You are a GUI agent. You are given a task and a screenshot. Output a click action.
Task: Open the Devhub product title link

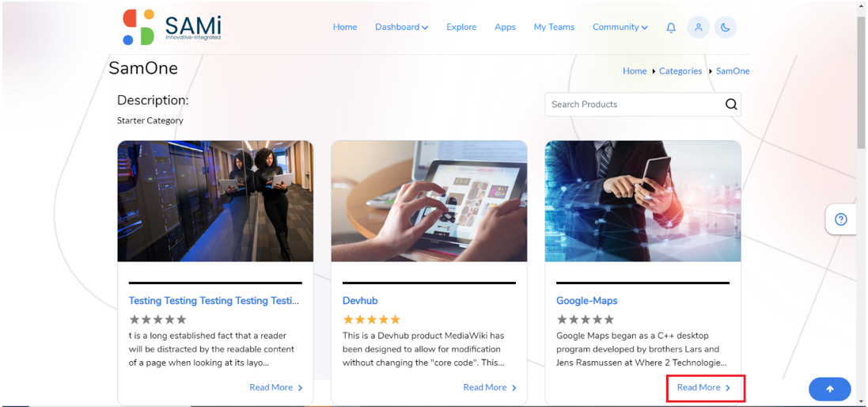click(x=360, y=301)
